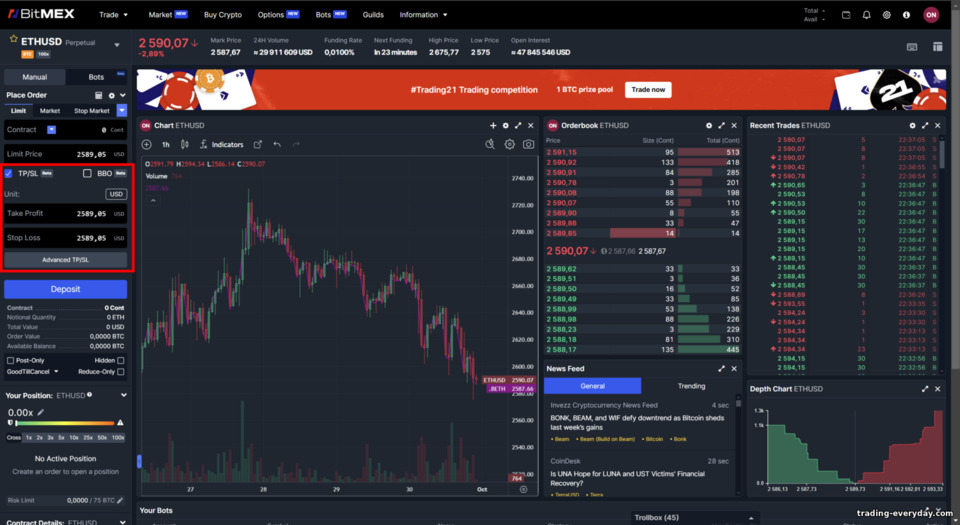Undo the last chart action

[277, 144]
